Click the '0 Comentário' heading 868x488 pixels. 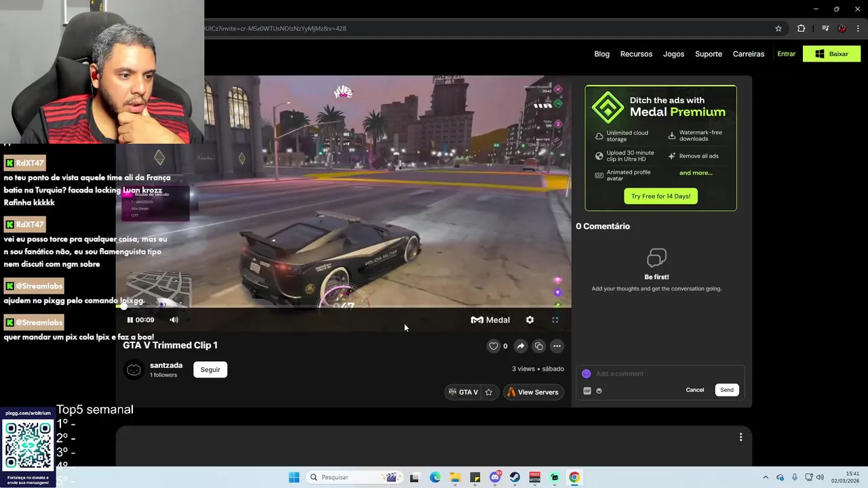pos(603,226)
